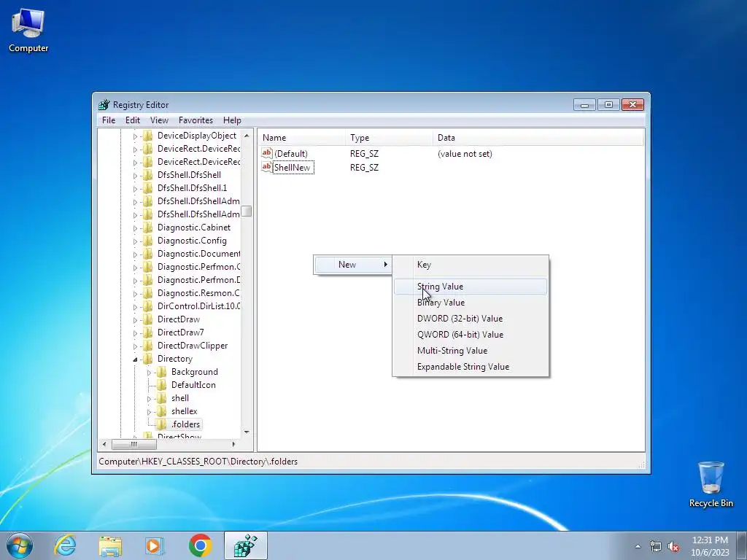Choose DWORD (32-bit) Value
Viewport: 747px width, 560px height.
pos(471,319)
